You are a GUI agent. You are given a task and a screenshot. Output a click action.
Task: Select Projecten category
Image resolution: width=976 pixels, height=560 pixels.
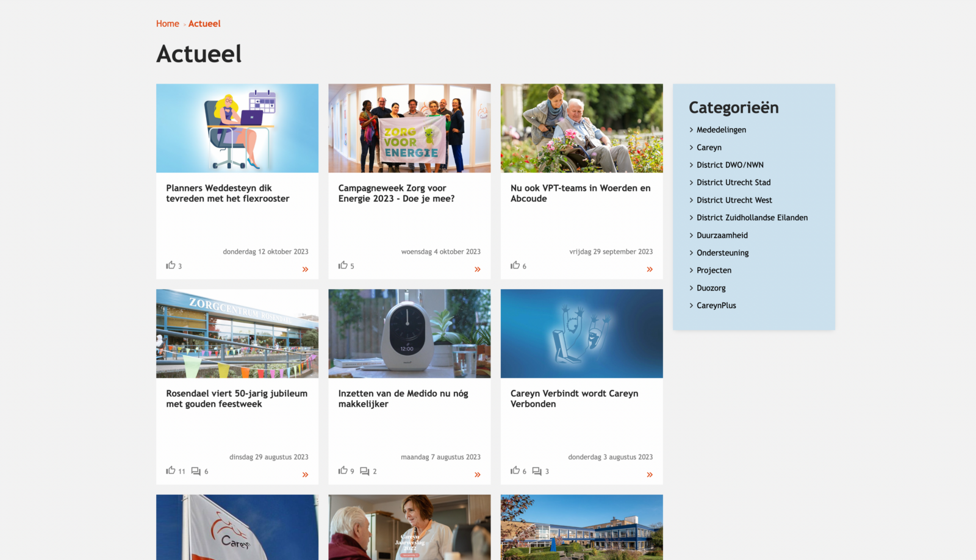[x=714, y=270]
